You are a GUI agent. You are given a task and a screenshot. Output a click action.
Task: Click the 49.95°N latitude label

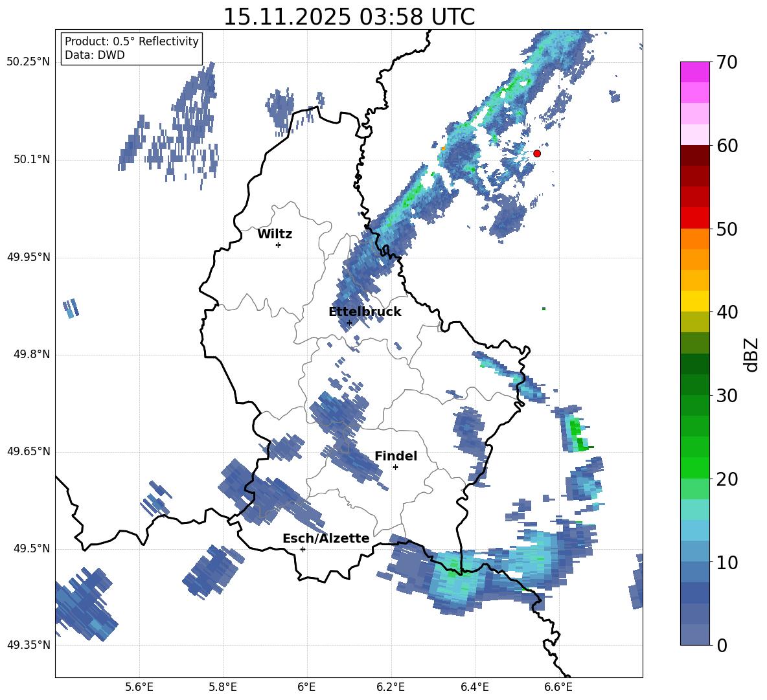coord(29,256)
